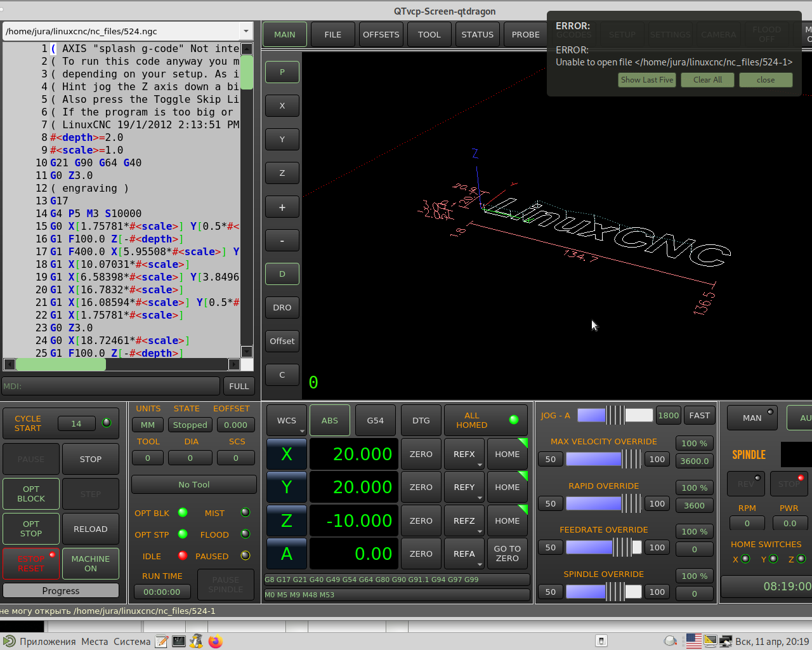Click the STOP program button

91,459
